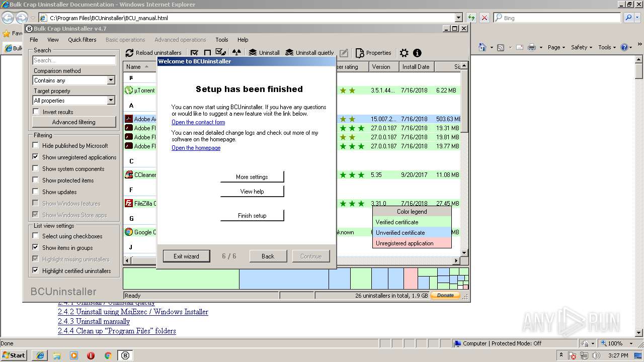Click the volume speaker tray icon
Image resolution: width=644 pixels, height=362 pixels.
point(596,355)
